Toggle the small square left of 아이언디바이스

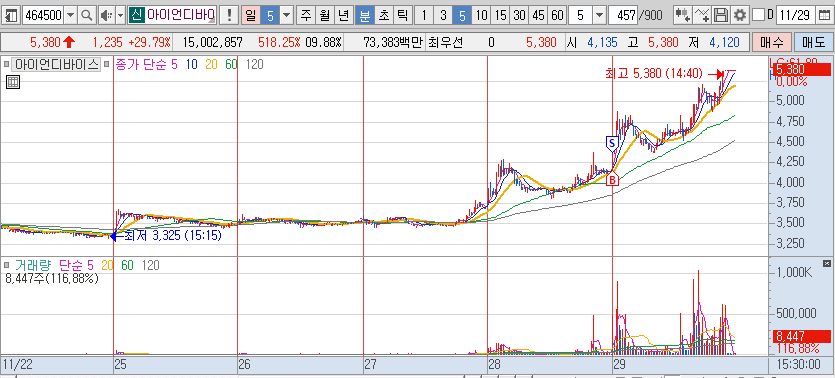6,65
